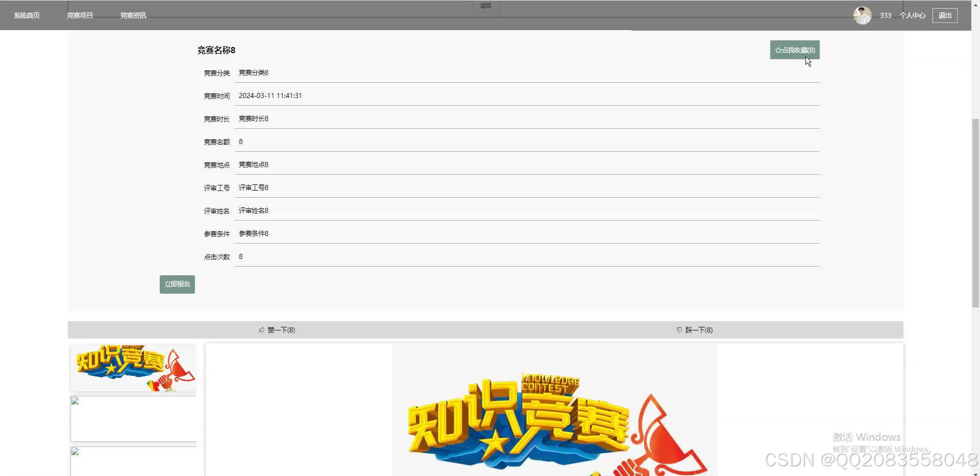Click the value 评审工号8
The width and height of the screenshot is (980, 476).
pyautogui.click(x=254, y=187)
